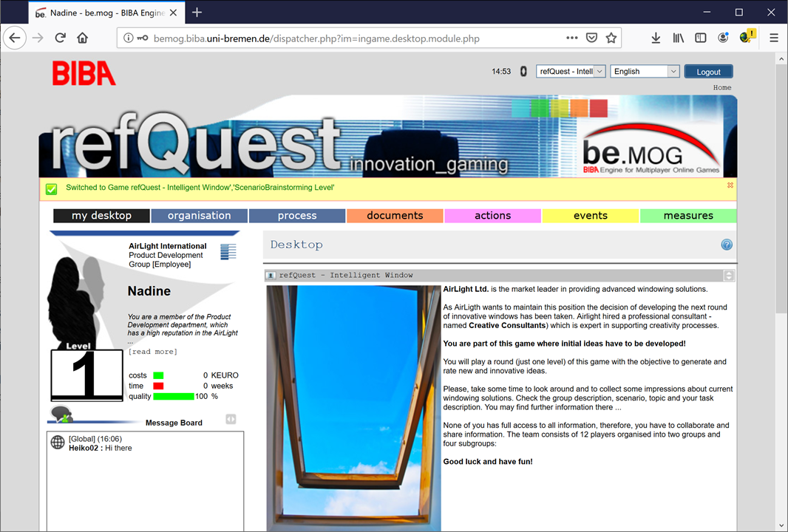Minimize the Firefox window

[x=707, y=13]
